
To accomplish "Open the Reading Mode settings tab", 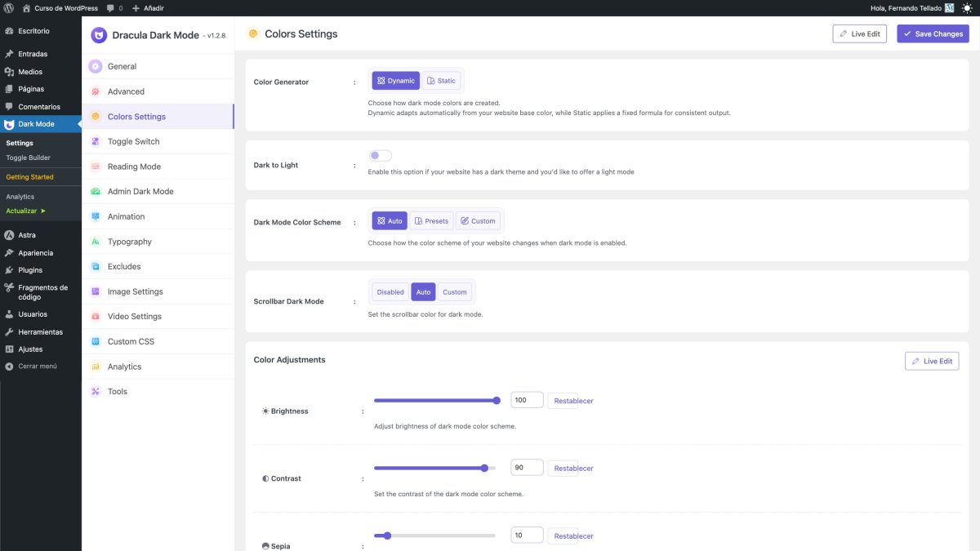I will tap(134, 167).
